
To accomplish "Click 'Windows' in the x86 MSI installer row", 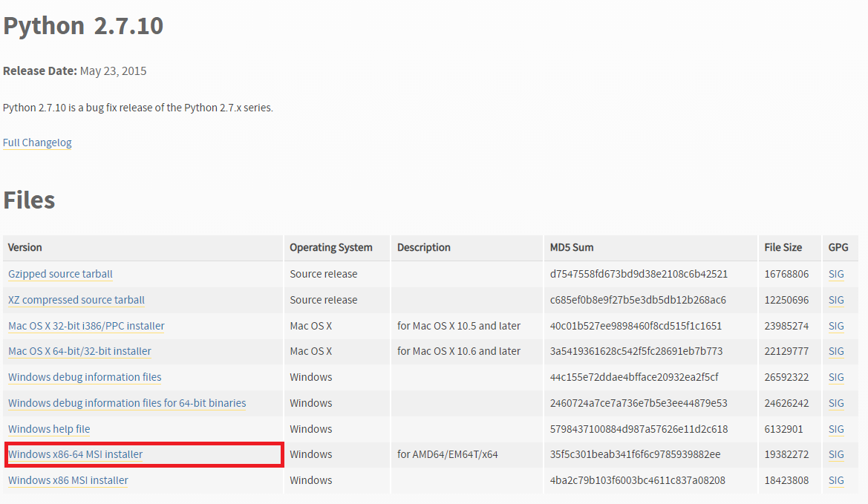I will click(310, 480).
